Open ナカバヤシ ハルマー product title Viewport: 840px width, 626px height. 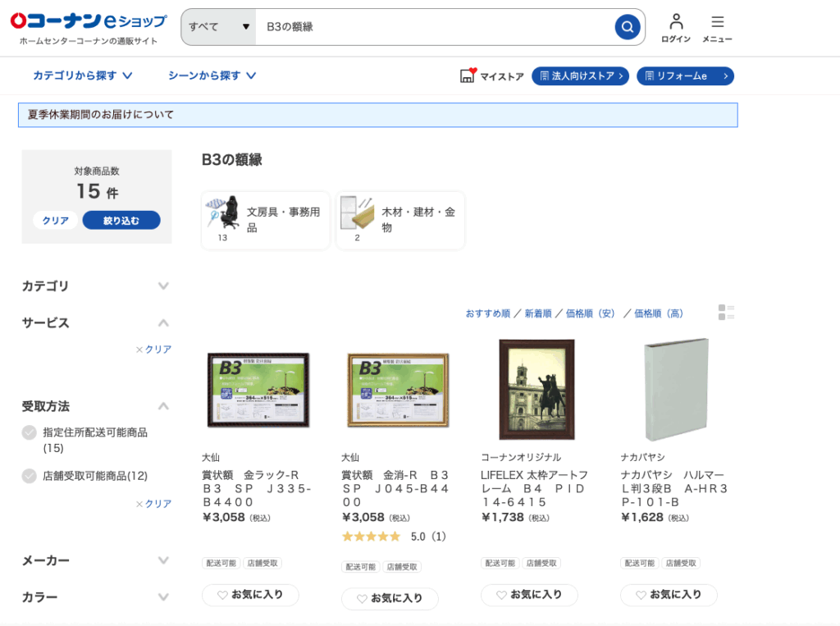tap(674, 489)
